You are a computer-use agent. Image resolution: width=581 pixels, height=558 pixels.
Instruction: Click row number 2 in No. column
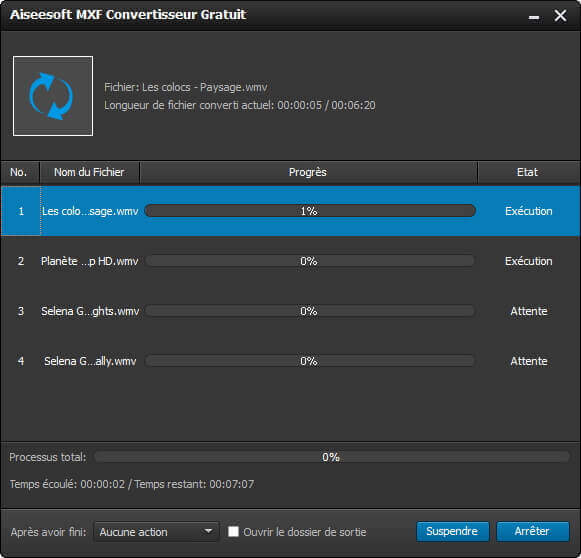pos(21,261)
